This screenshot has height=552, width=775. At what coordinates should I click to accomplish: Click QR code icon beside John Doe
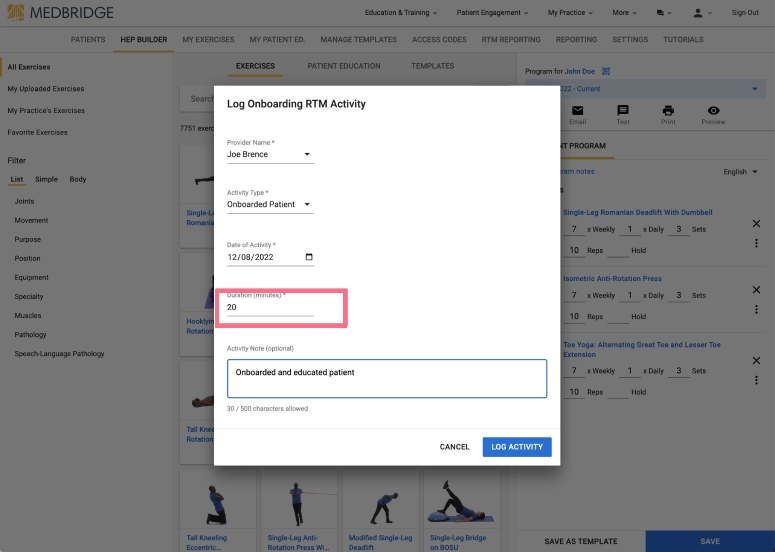tap(606, 71)
